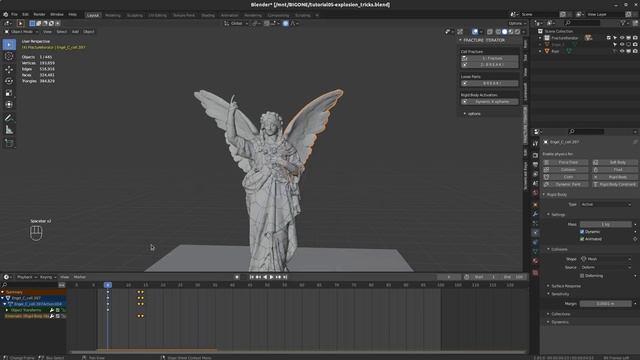Select the Add Cube tool
The width and height of the screenshot is (640, 360).
click(x=9, y=143)
